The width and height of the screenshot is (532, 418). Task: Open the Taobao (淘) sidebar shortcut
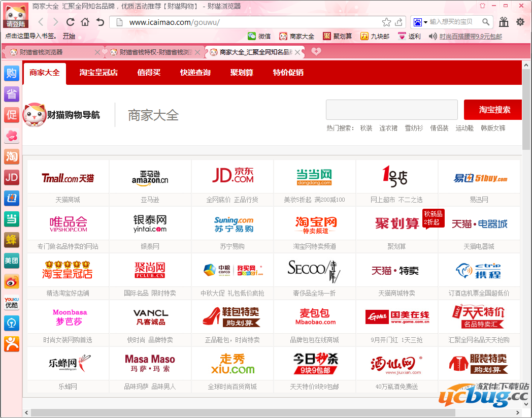point(11,156)
